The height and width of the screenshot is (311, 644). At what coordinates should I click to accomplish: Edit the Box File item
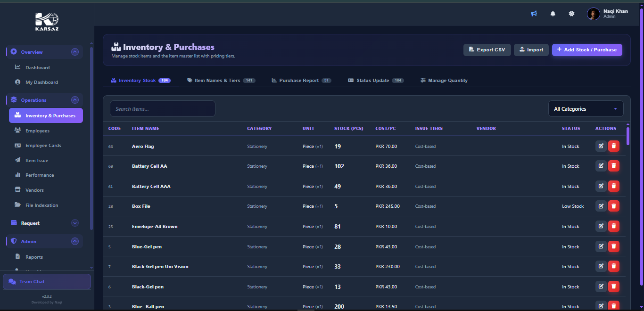point(601,206)
